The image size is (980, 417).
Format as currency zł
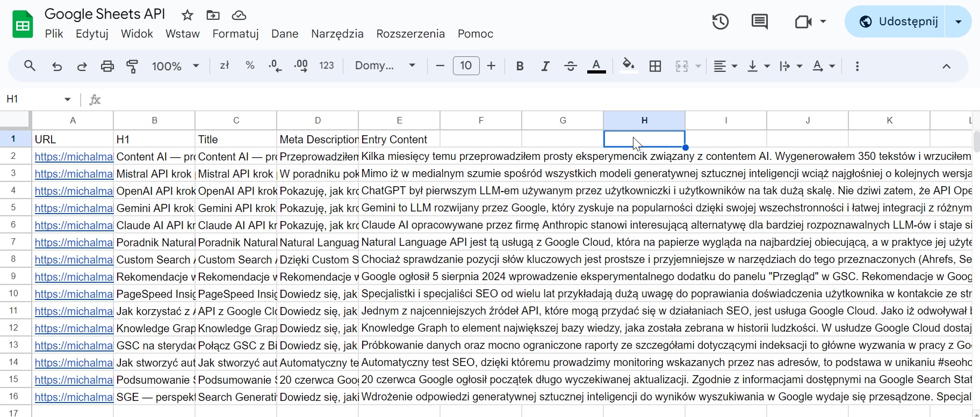coord(225,65)
